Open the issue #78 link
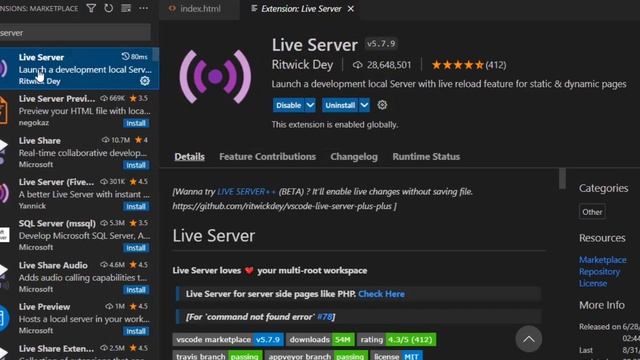 (325, 317)
